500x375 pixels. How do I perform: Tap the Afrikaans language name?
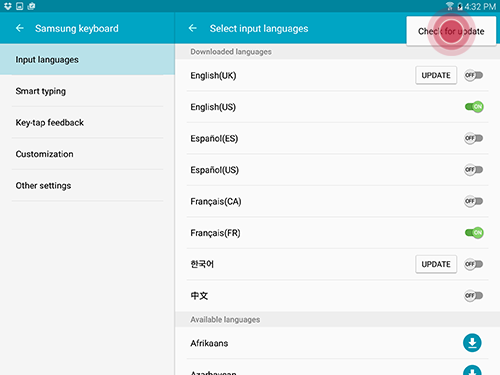click(209, 343)
